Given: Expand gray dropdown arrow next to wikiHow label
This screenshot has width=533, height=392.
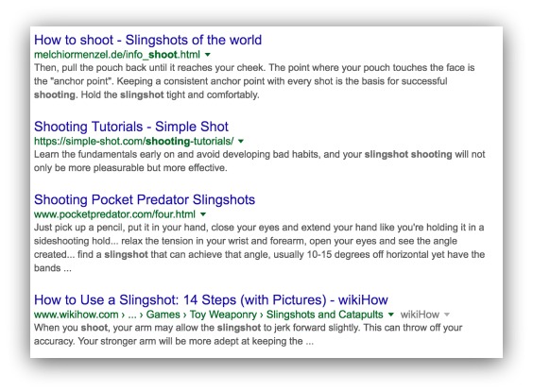Looking at the screenshot, I should click(447, 315).
